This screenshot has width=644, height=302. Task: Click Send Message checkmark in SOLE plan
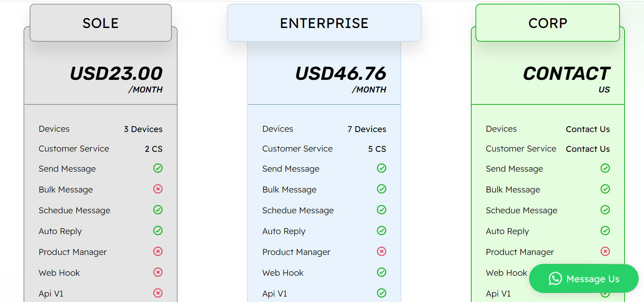(x=158, y=168)
